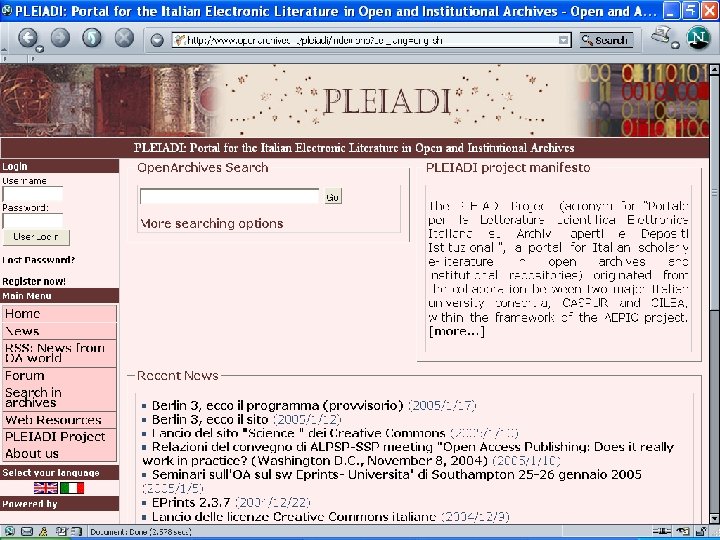Open RSS: News from OA world menu item
This screenshot has height=540, width=720.
[x=59, y=353]
